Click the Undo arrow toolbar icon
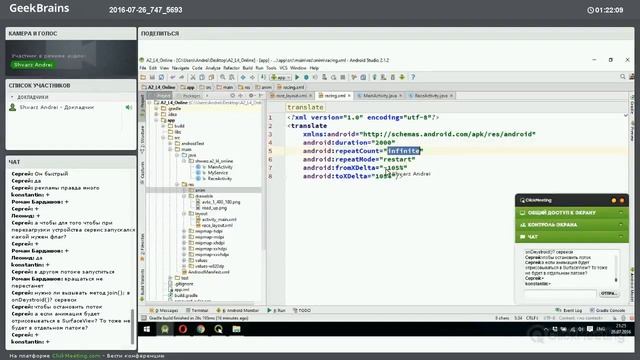Screen dimensions: 640x360 coord(173,77)
